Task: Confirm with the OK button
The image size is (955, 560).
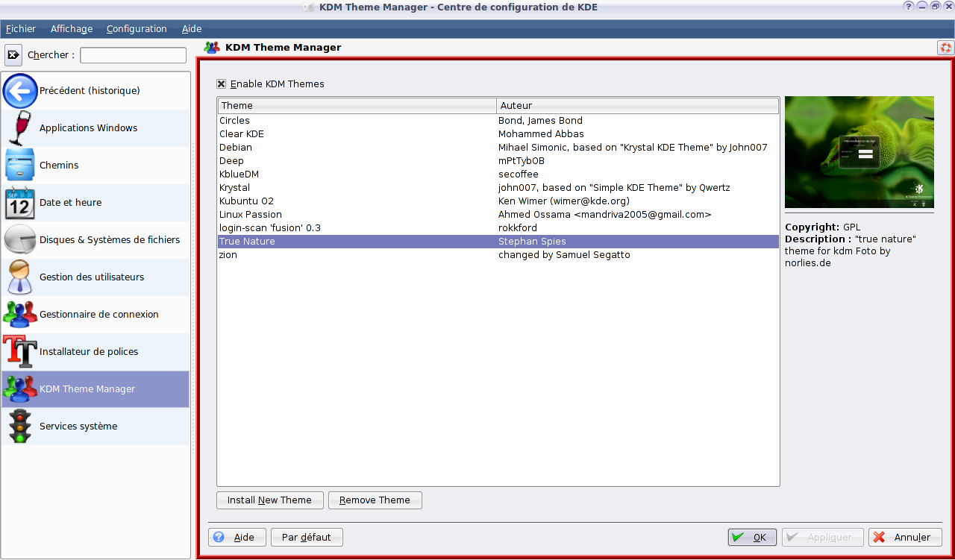Action: [752, 538]
